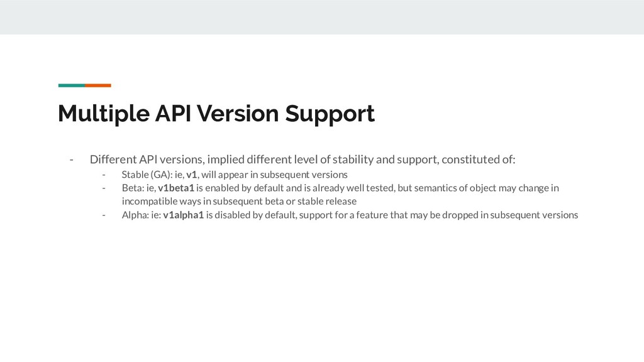Click the bold v1beta1 term

pyautogui.click(x=176, y=188)
